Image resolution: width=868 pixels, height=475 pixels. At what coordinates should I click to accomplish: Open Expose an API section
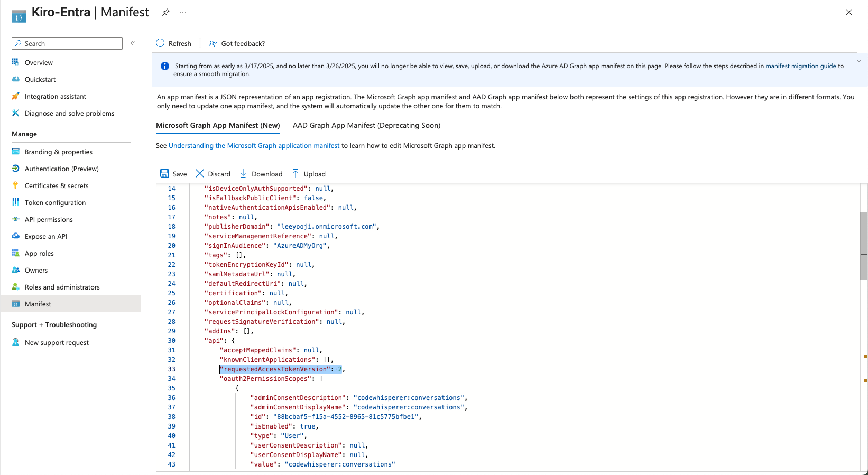(46, 236)
